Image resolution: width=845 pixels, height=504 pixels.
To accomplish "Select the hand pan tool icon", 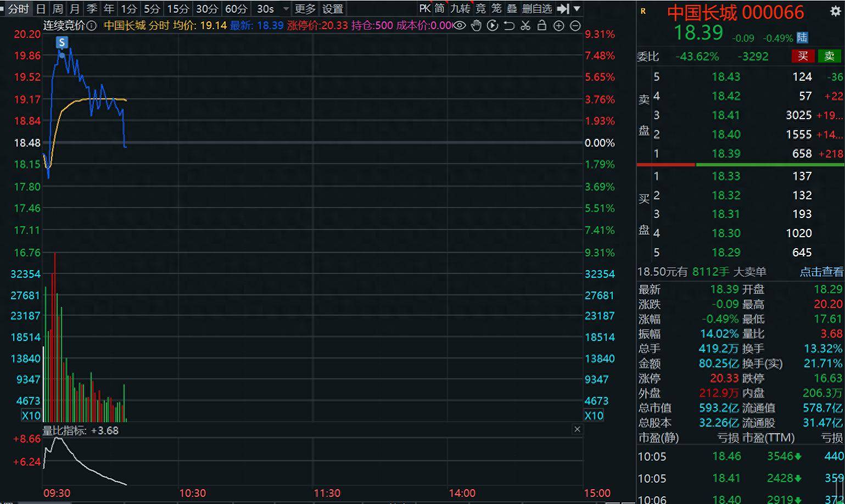I will pyautogui.click(x=476, y=25).
